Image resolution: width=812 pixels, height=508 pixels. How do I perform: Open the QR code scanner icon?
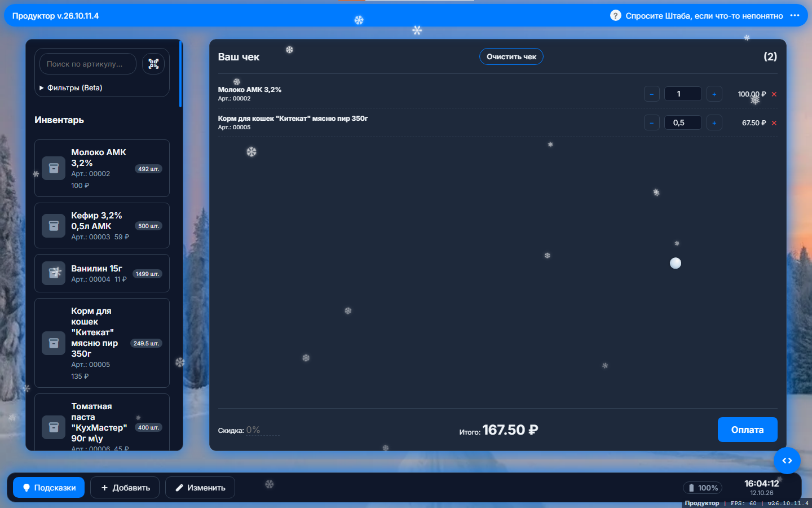tap(153, 64)
